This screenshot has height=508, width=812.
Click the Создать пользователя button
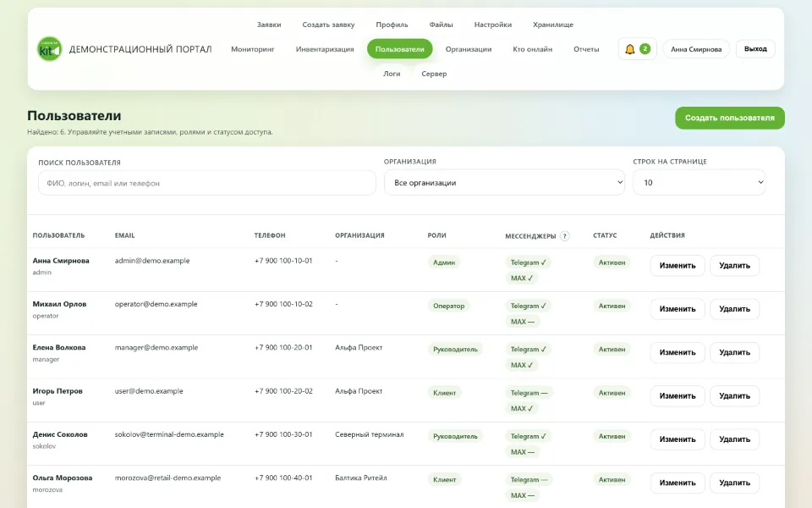pos(730,118)
